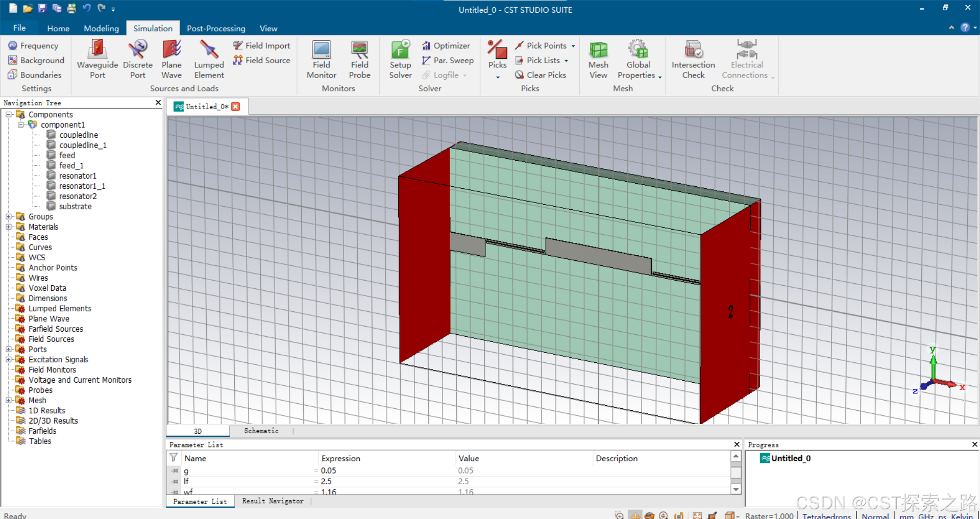Viewport: 980px width, 519px height.
Task: Insert a Lumped Element
Action: (x=209, y=60)
